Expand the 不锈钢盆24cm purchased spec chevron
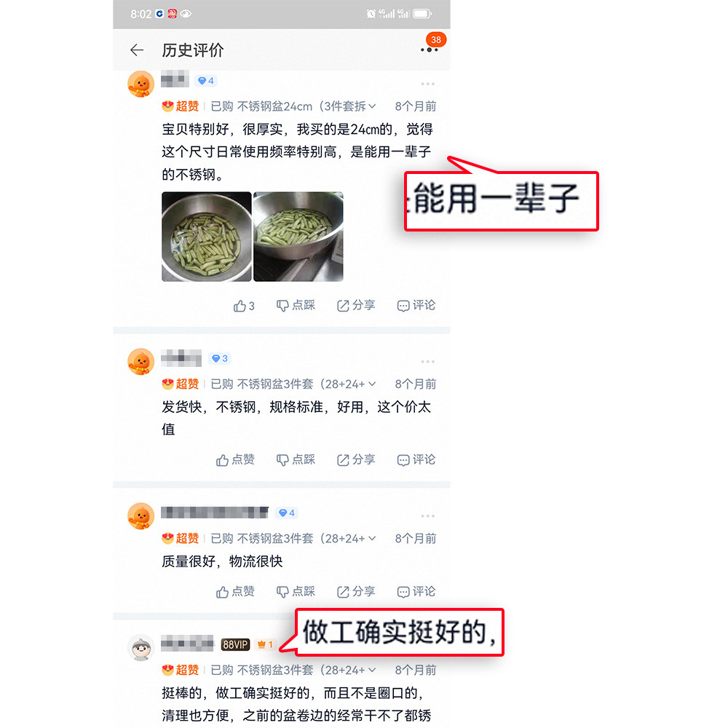 pos(372,106)
